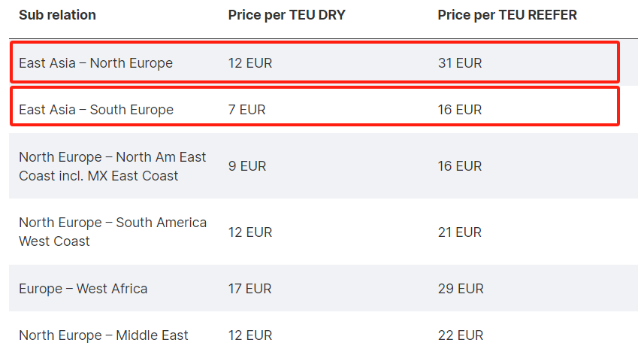644x364 pixels.
Task: Click 16 EUR in East Asia – South Europe row
Action: (460, 110)
